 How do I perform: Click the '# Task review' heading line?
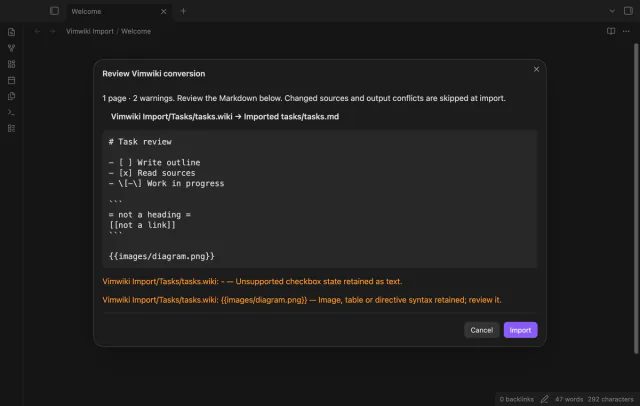tap(140, 142)
